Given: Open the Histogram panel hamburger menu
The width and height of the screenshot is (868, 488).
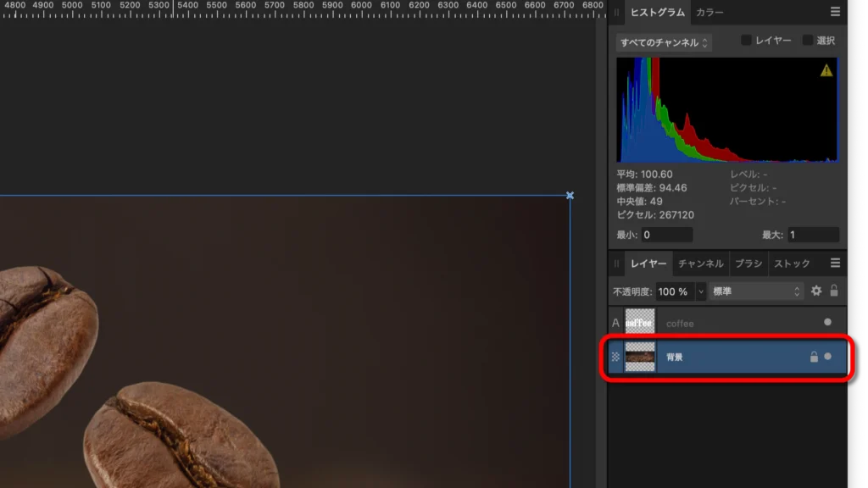Looking at the screenshot, I should [x=835, y=12].
